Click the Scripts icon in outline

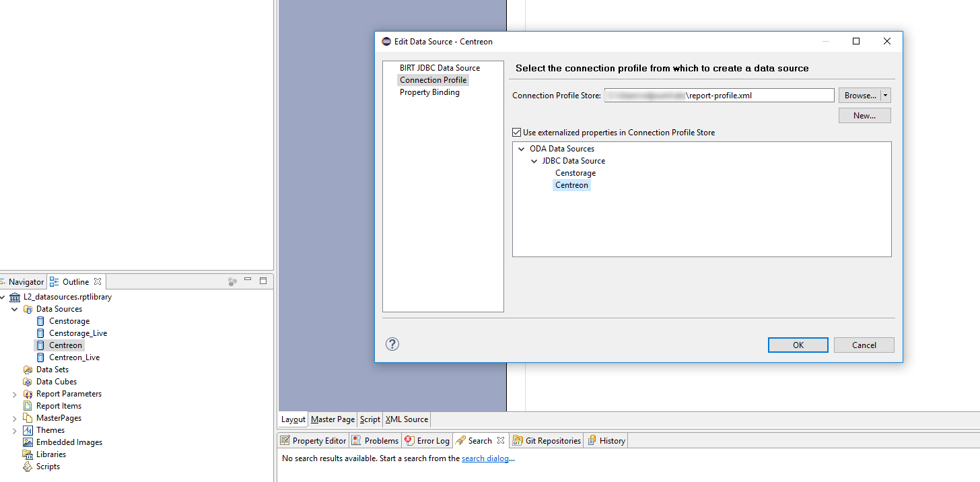[x=28, y=467]
